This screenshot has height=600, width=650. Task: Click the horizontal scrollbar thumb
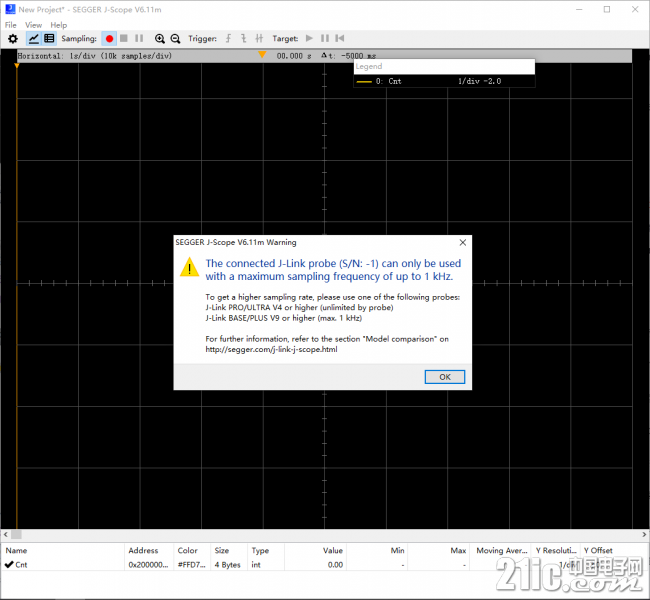[x=16, y=534]
